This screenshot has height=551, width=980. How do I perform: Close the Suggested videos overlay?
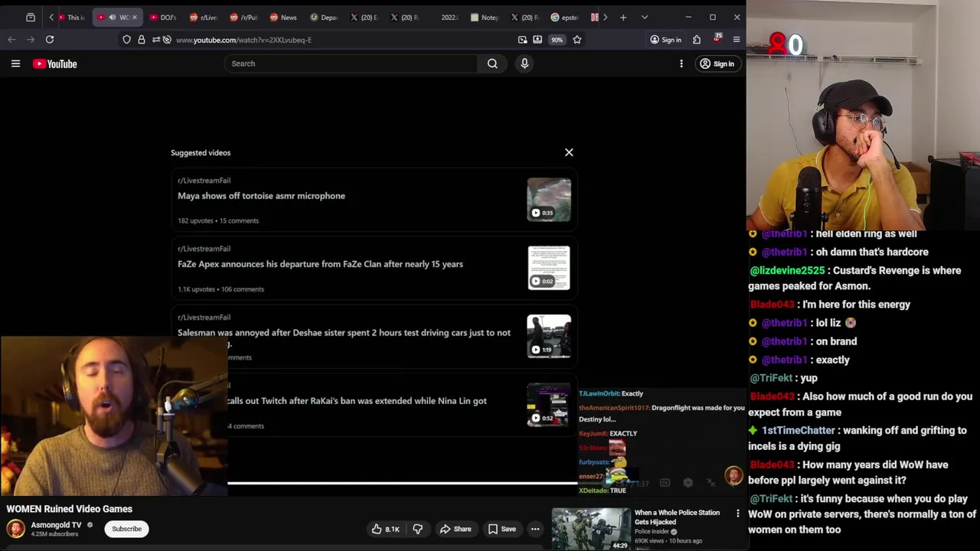[x=569, y=152]
